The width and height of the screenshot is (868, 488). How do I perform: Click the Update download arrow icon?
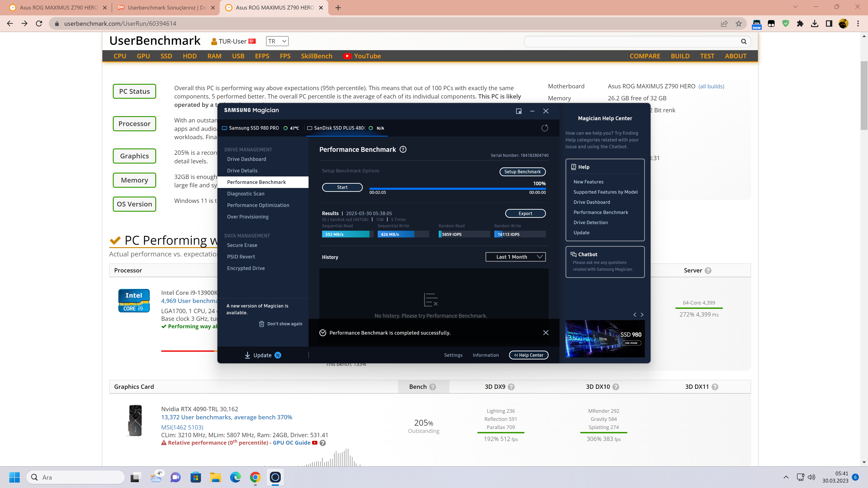point(247,355)
